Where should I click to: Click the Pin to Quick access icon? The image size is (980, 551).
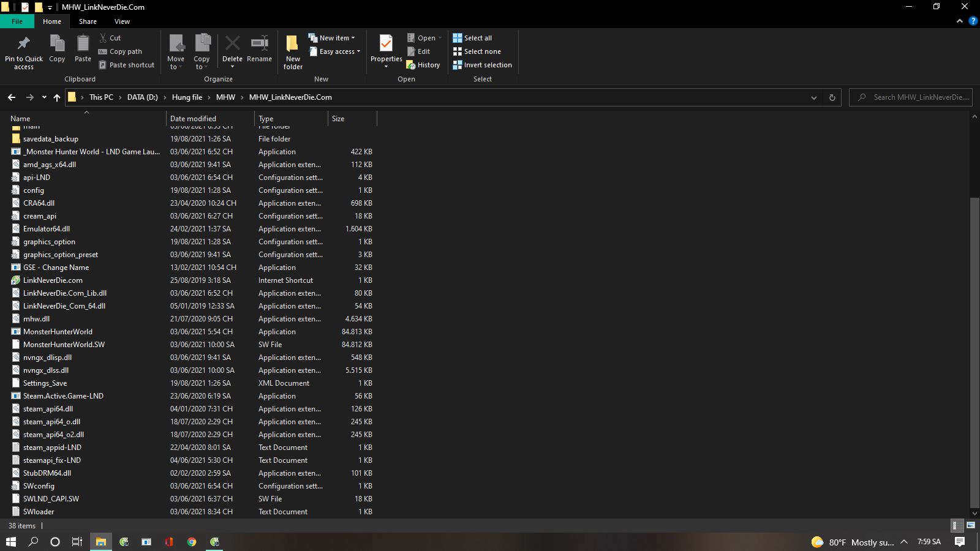coord(24,44)
